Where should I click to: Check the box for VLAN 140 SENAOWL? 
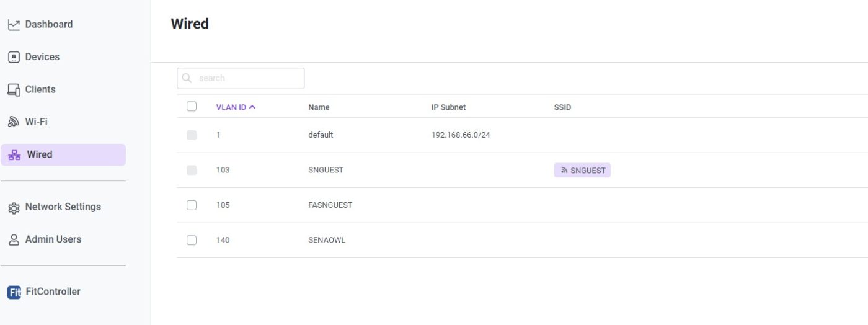click(x=192, y=240)
